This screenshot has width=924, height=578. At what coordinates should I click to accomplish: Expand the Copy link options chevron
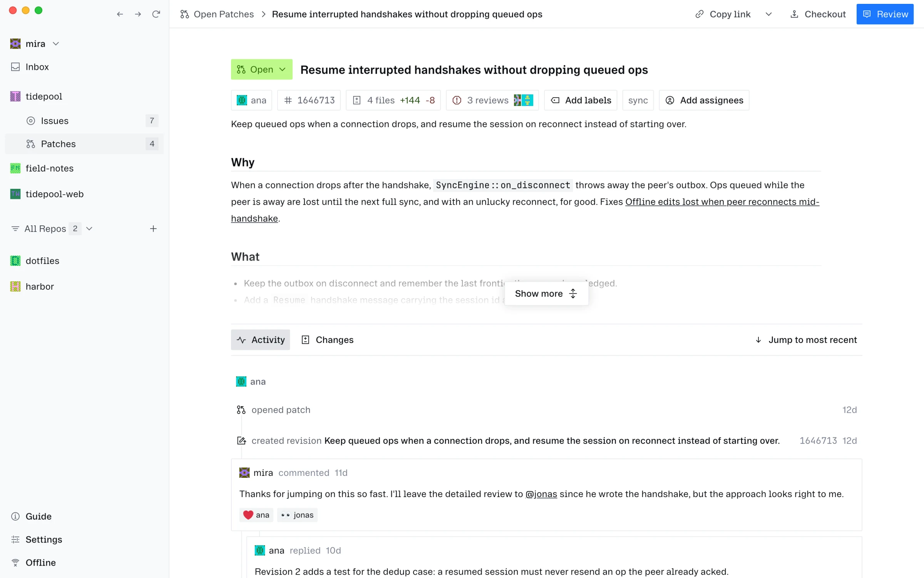tap(768, 14)
